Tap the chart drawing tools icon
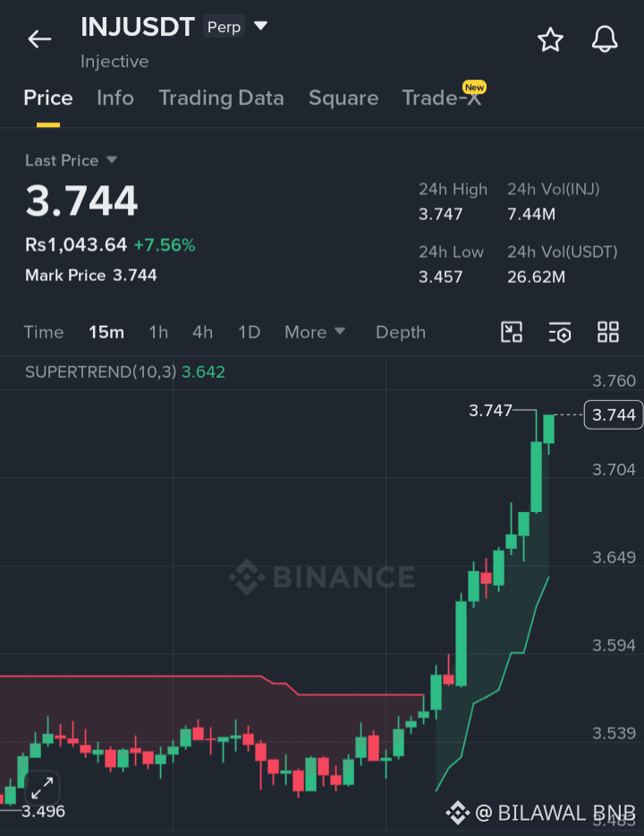The image size is (644, 836). (512, 332)
